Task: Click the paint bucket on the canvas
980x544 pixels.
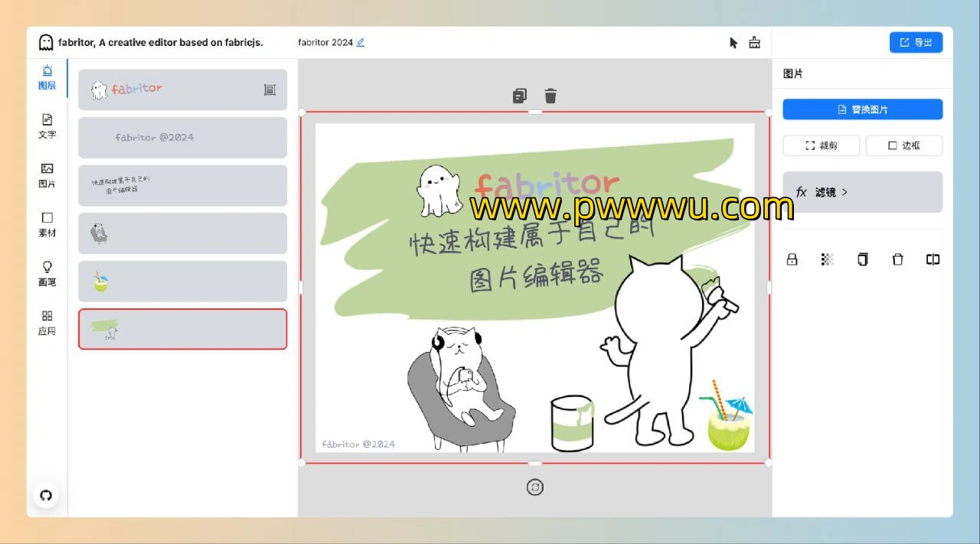Action: tap(573, 423)
